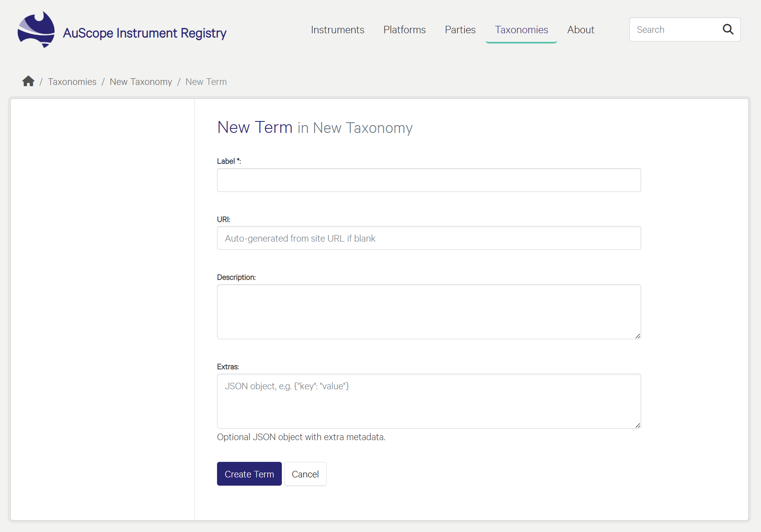Open the Platforms menu item
Viewport: 761px width, 532px height.
pyautogui.click(x=404, y=30)
